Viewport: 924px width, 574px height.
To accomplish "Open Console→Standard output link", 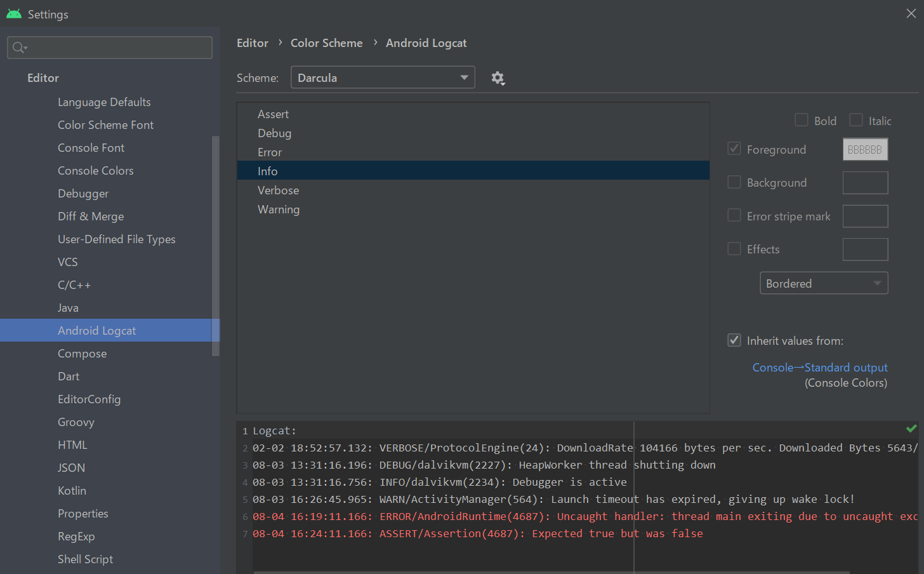I will [x=820, y=368].
